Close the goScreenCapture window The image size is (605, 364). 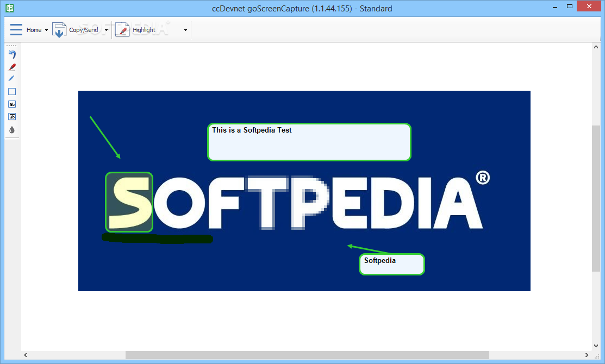589,6
